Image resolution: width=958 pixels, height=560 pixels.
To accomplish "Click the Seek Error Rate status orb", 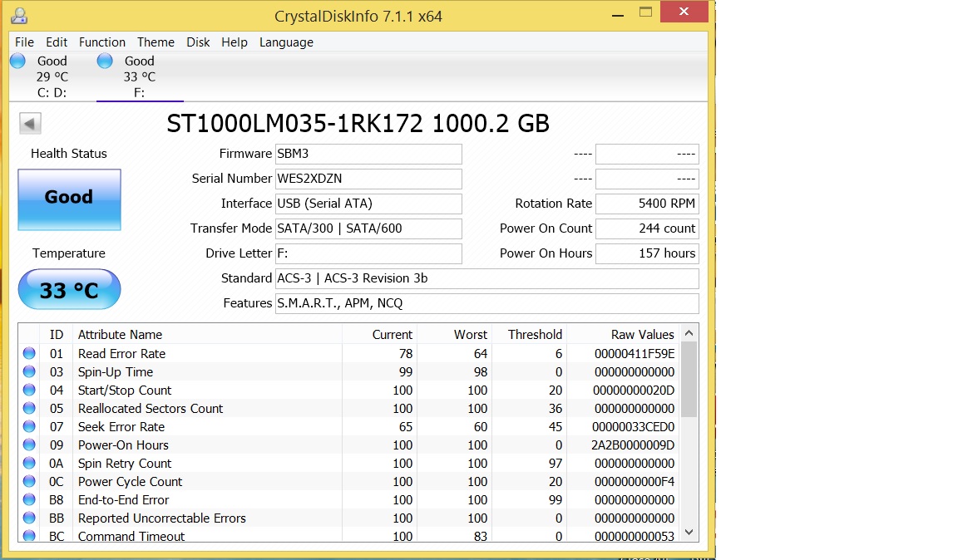I will coord(30,427).
